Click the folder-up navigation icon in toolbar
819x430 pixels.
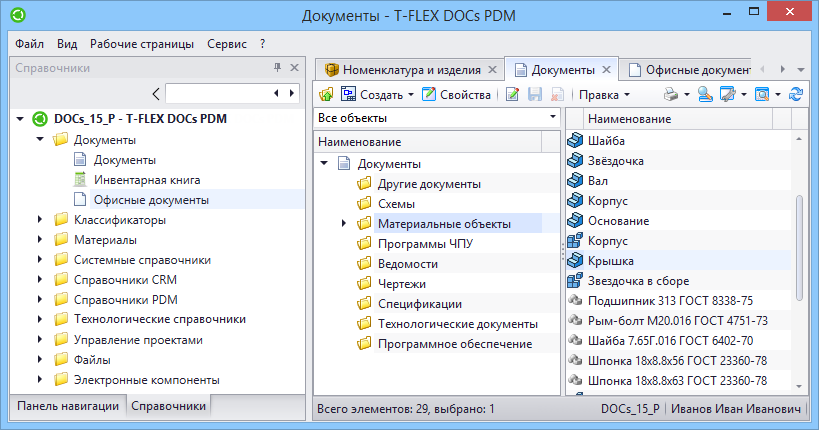coord(326,95)
